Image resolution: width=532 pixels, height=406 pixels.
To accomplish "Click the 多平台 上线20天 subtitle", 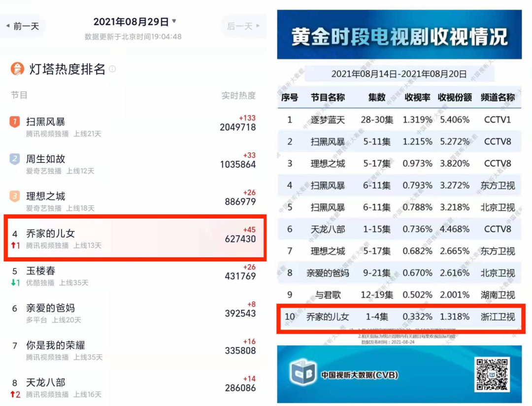I will pos(54,320).
